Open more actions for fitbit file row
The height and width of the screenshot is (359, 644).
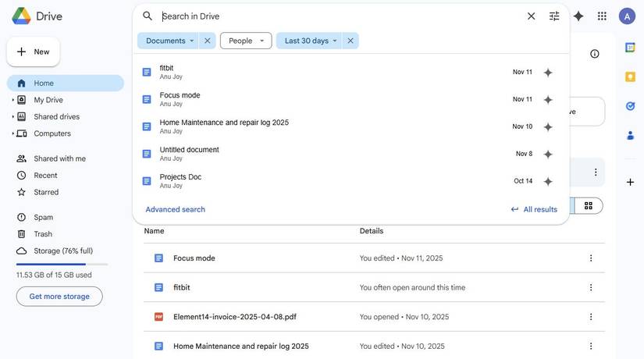pyautogui.click(x=591, y=287)
